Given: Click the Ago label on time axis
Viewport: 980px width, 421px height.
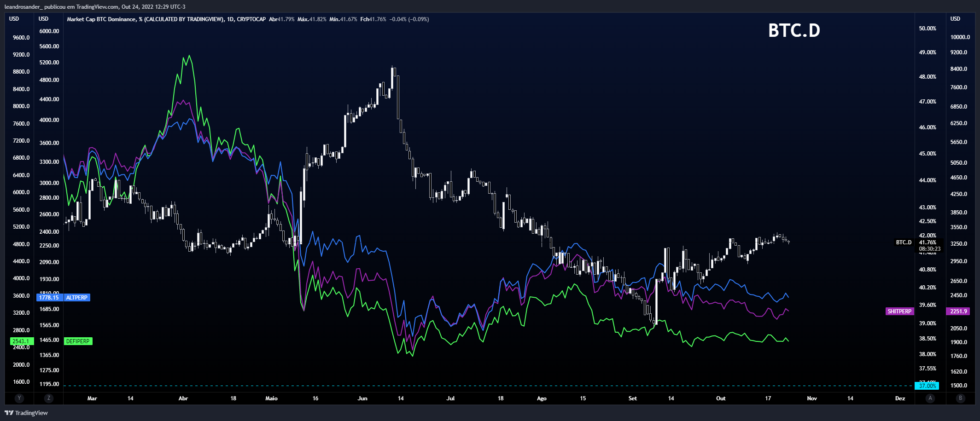Looking at the screenshot, I should (x=542, y=398).
